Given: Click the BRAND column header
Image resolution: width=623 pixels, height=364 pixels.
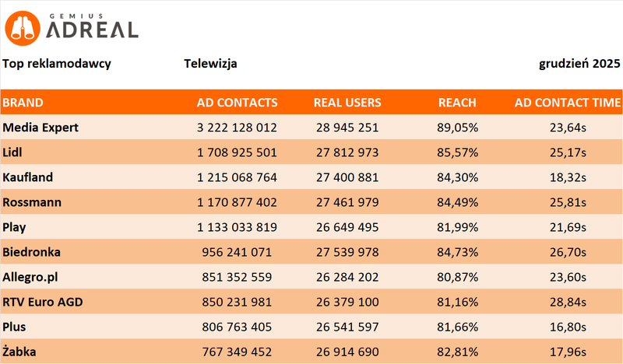Looking at the screenshot, I should (22, 103).
